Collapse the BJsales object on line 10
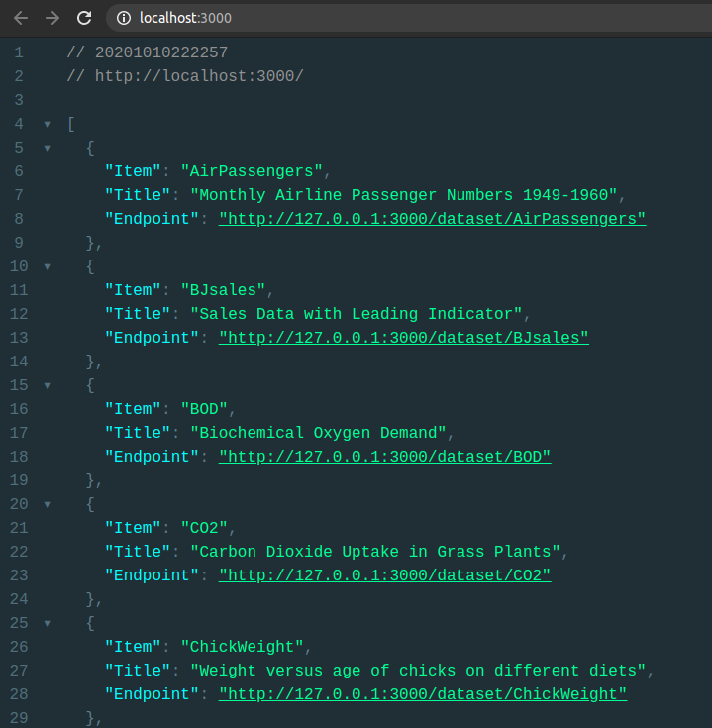The height and width of the screenshot is (728, 712). click(47, 267)
